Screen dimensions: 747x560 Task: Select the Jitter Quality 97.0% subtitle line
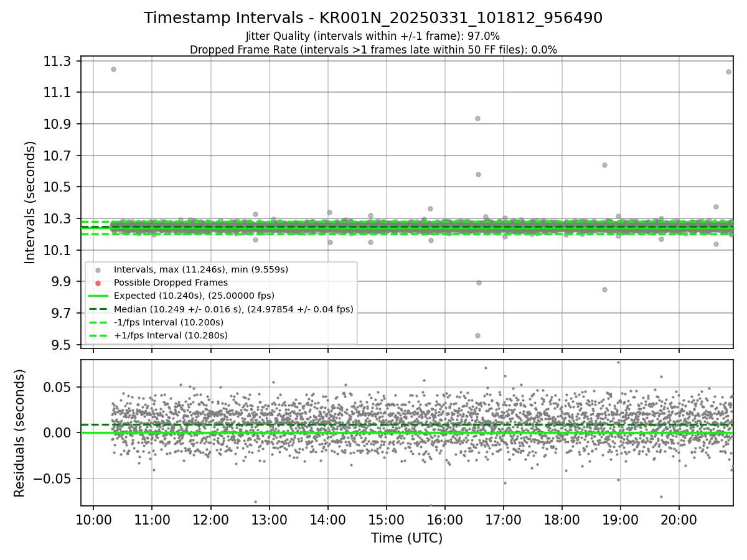373,36
